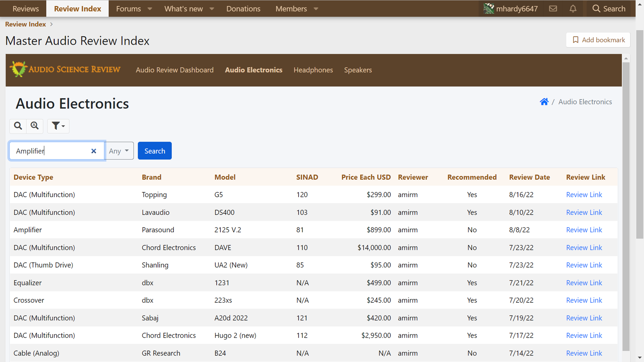Sort by Reviewer column header

pos(413,177)
